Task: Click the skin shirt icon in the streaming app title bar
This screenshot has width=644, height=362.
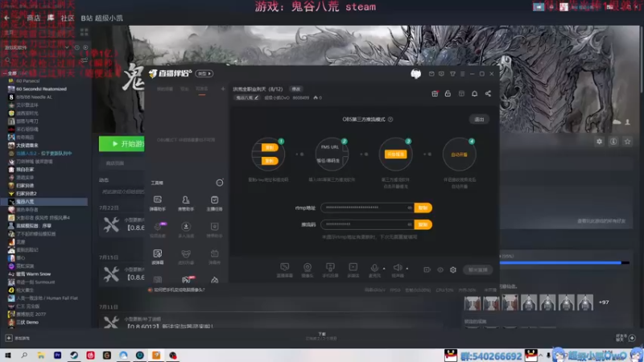Action: [x=452, y=74]
